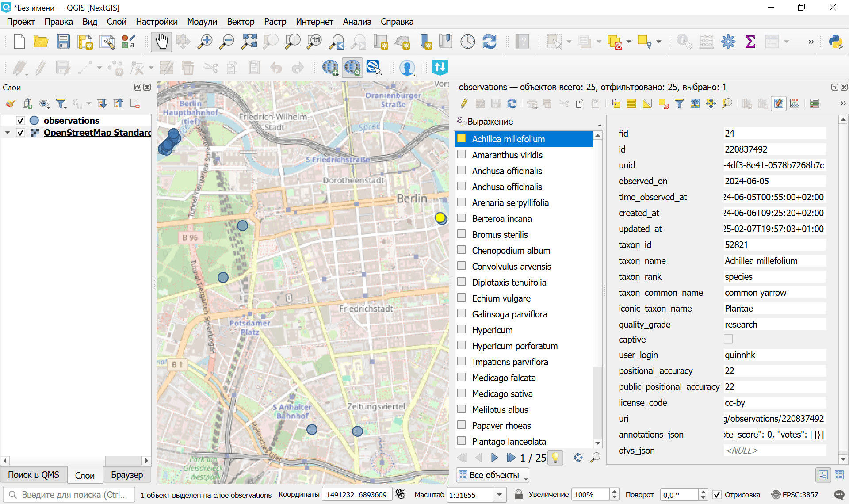Image resolution: width=849 pixels, height=504 pixels.
Task: Open the filter legend funnel icon
Action: [61, 103]
